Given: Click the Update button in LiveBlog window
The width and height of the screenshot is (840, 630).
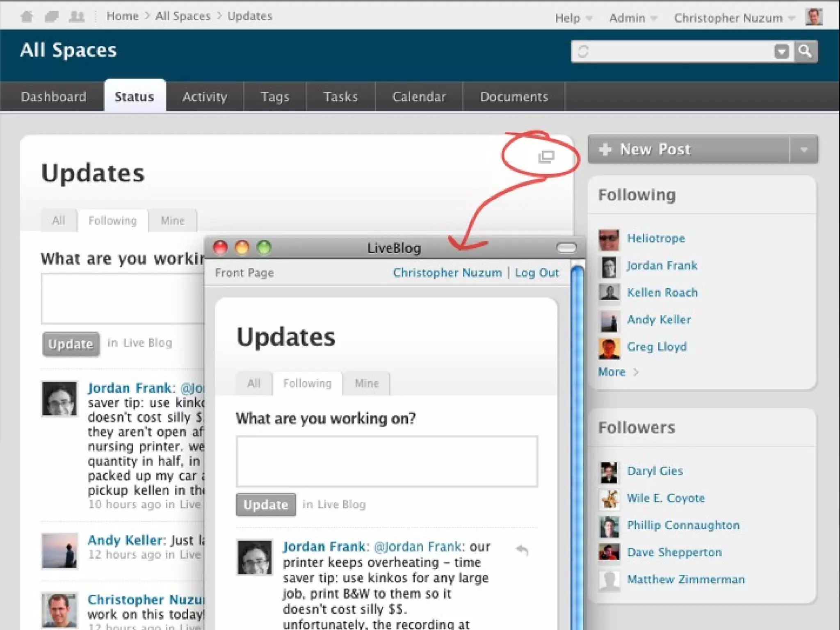Looking at the screenshot, I should click(266, 504).
